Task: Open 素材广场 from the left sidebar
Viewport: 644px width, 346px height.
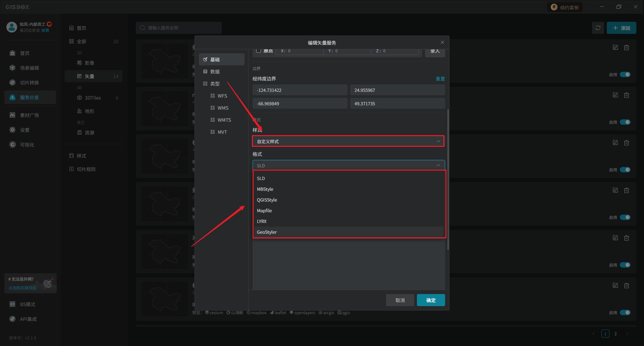Action: [x=29, y=115]
